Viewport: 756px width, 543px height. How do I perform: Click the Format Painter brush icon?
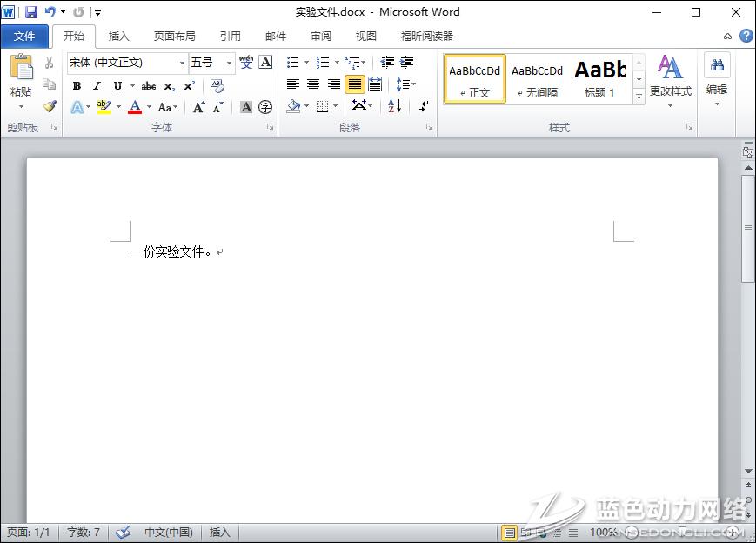50,107
